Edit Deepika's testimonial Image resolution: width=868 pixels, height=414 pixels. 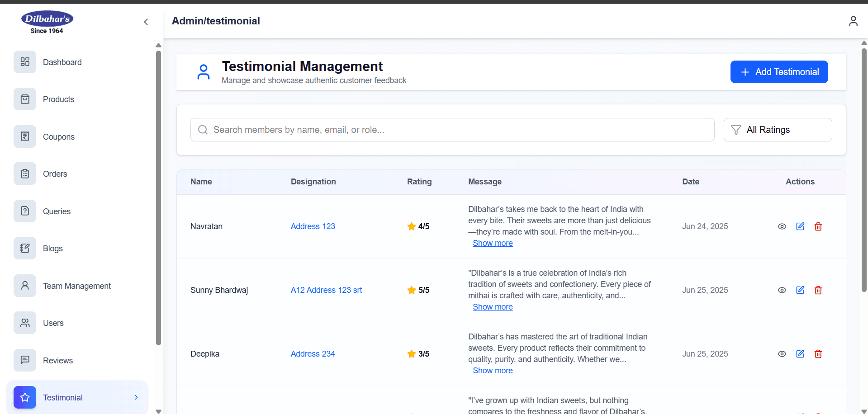click(800, 354)
